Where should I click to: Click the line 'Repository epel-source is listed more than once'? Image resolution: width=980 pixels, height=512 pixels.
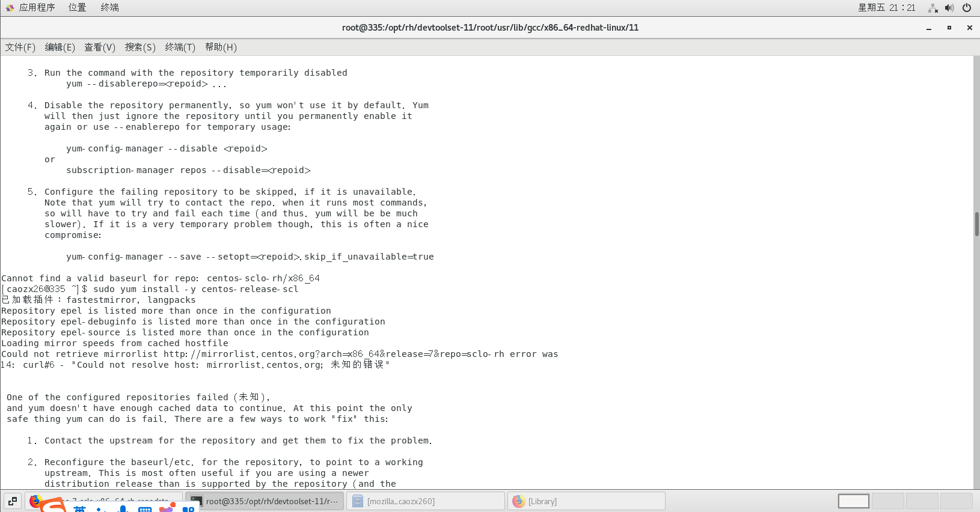point(185,332)
